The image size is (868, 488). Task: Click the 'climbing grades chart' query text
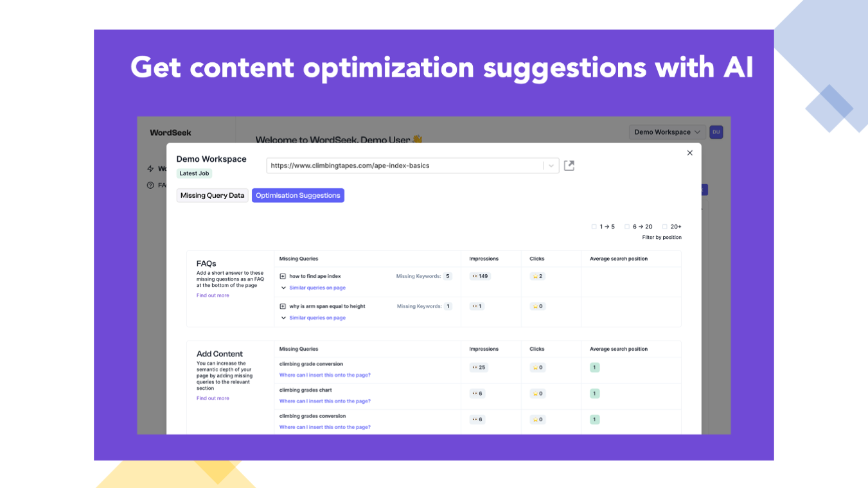click(305, 390)
